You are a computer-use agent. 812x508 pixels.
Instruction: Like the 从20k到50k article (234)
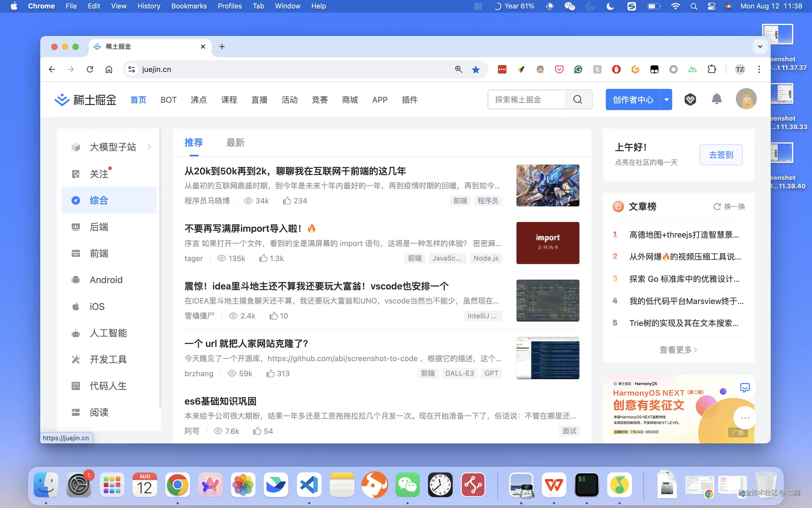295,201
